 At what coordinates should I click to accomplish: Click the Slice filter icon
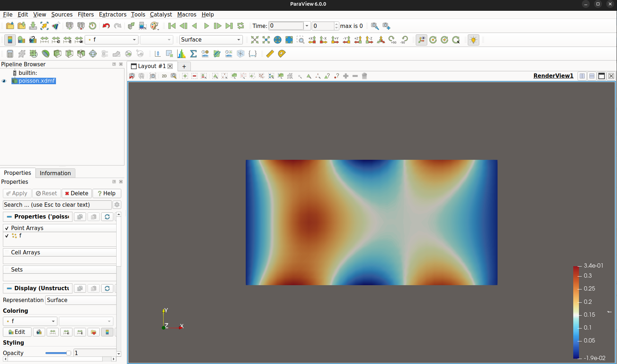[x=69, y=54]
